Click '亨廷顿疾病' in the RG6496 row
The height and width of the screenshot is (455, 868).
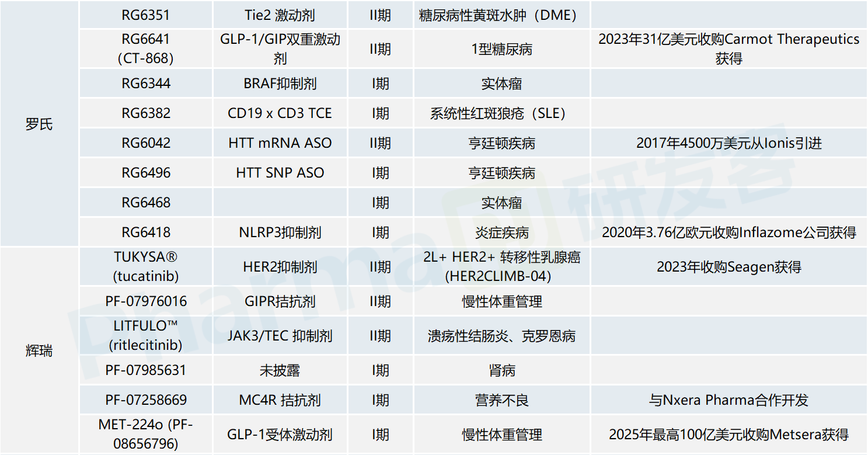501,173
